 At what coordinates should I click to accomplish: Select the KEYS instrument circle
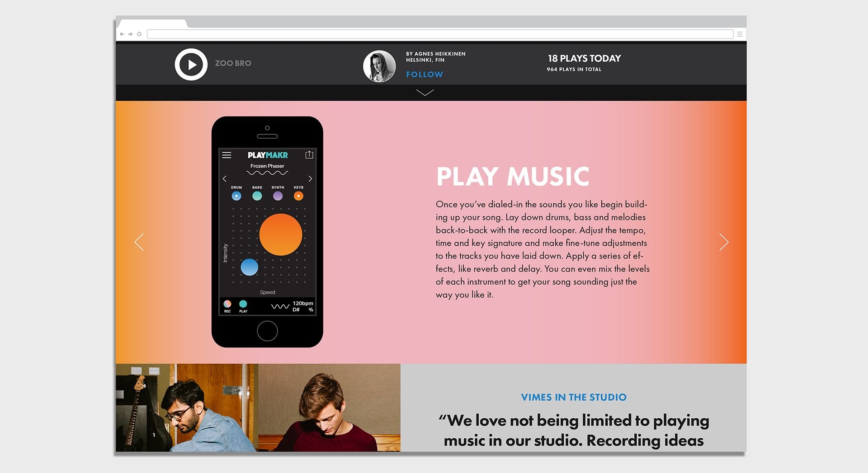298,196
